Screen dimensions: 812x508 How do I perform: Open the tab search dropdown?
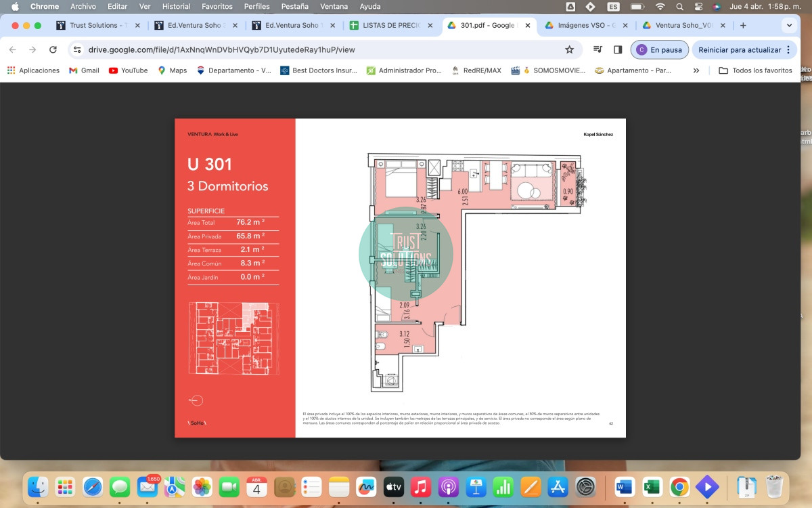click(x=789, y=25)
